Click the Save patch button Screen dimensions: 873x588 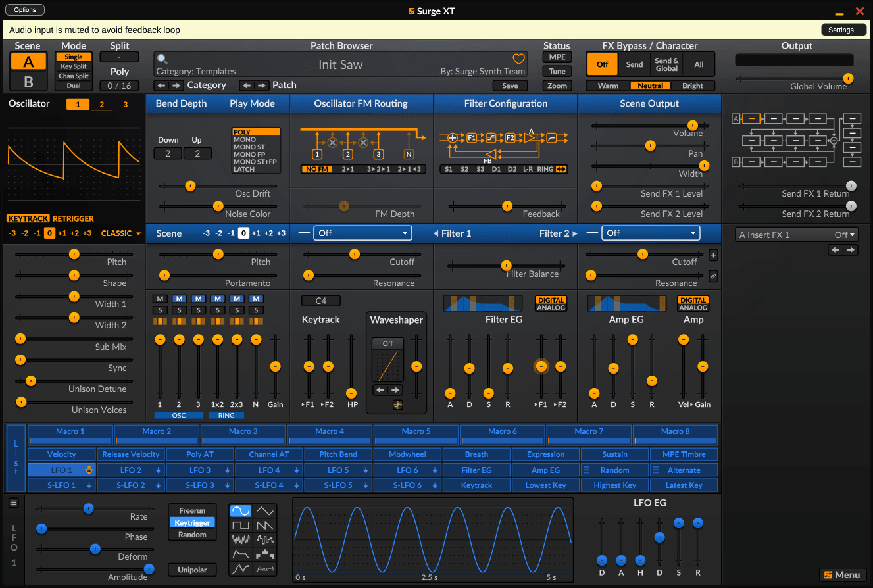pyautogui.click(x=510, y=86)
